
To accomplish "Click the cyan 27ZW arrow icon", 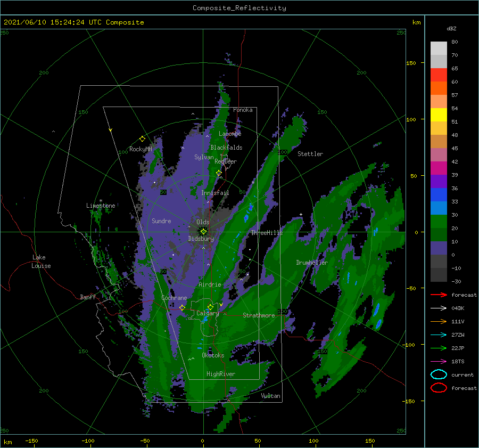I will point(439,335).
